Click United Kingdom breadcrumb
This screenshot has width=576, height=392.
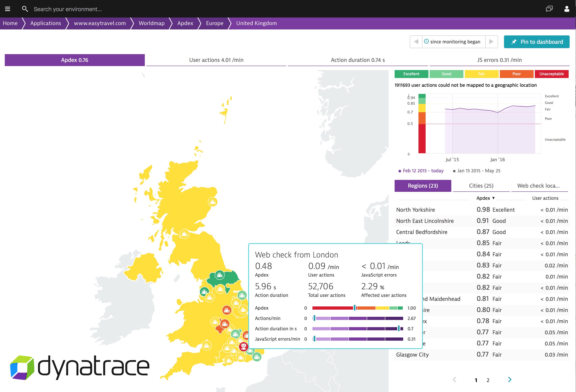click(257, 23)
